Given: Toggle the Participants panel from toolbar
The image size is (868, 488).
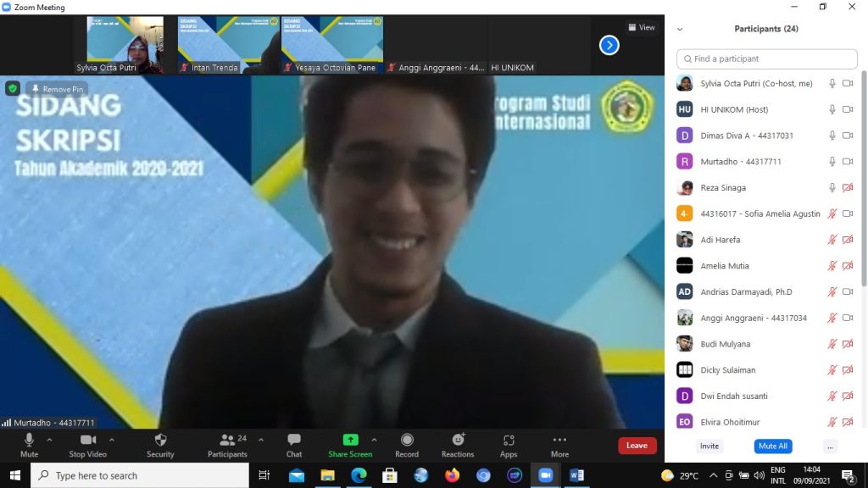Looking at the screenshot, I should (x=227, y=446).
